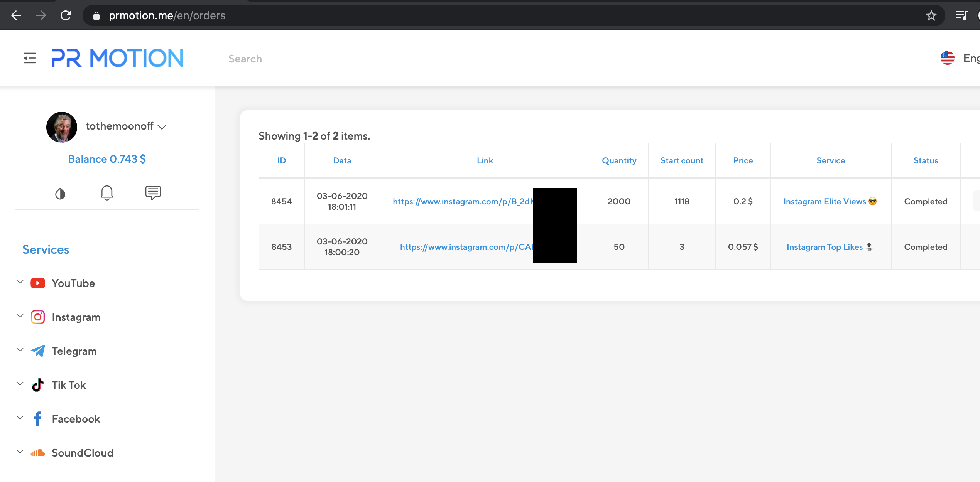The image size is (980, 482).
Task: Click the Telegram plane icon
Action: coord(38,351)
